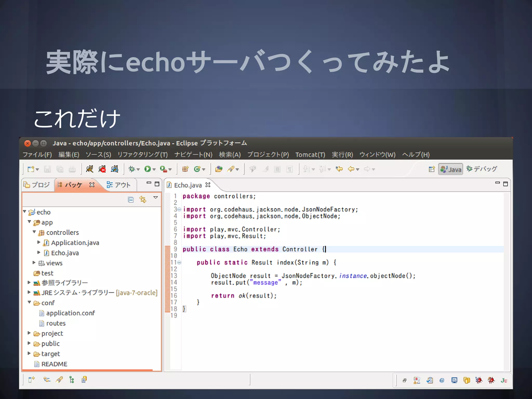Open the 実行(R) menu
Screen dimensions: 532x399
click(342, 155)
